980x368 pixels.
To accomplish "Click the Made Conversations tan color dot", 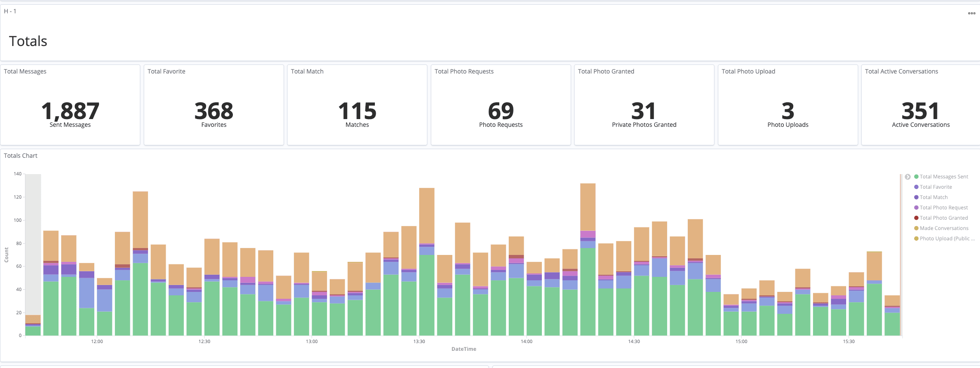I will pos(916,228).
